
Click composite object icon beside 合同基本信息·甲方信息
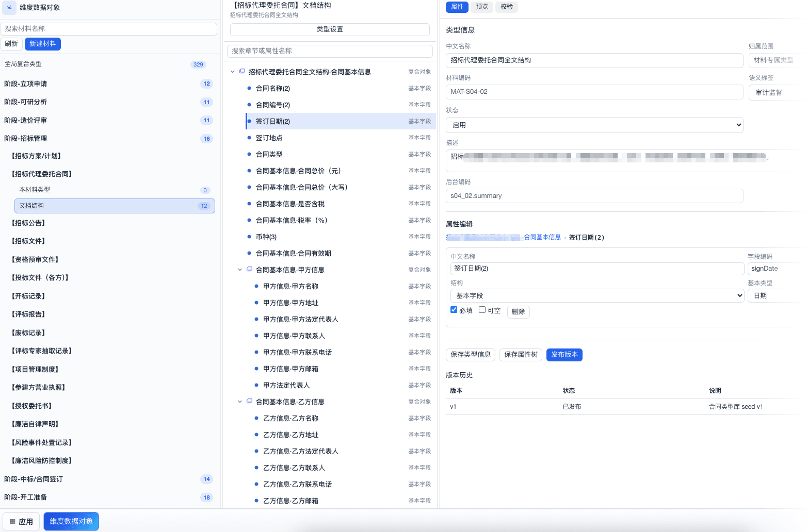point(250,270)
